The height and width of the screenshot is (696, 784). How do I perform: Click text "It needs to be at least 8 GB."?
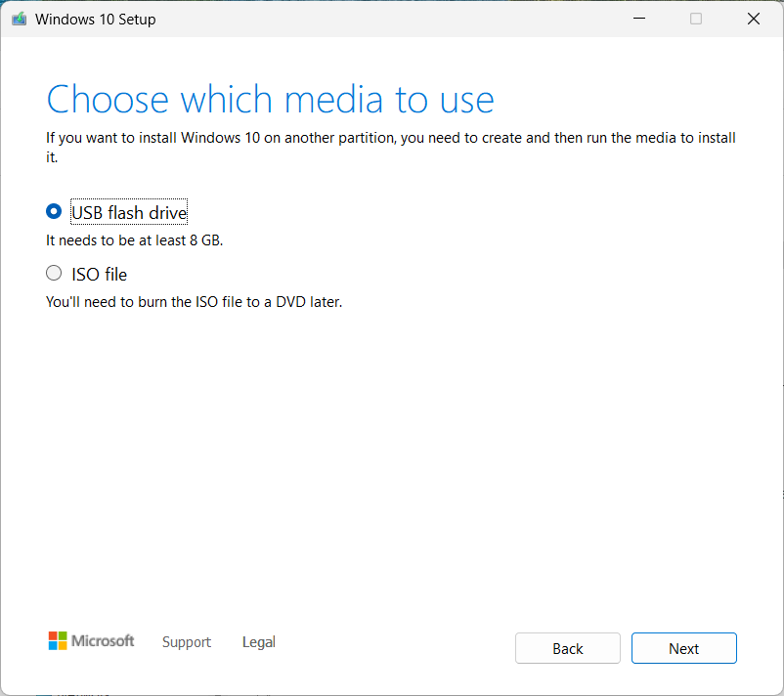135,240
